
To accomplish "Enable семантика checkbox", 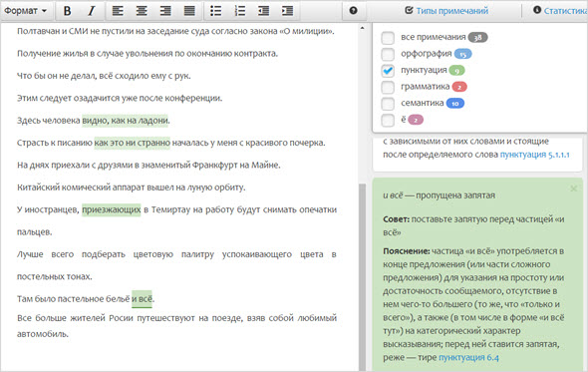I will coord(388,104).
